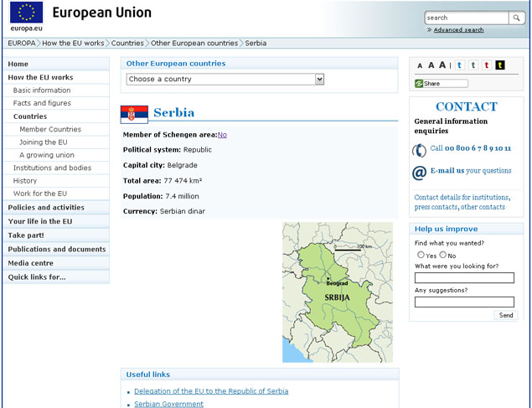
Task: Send the feedback form
Action: click(x=506, y=315)
